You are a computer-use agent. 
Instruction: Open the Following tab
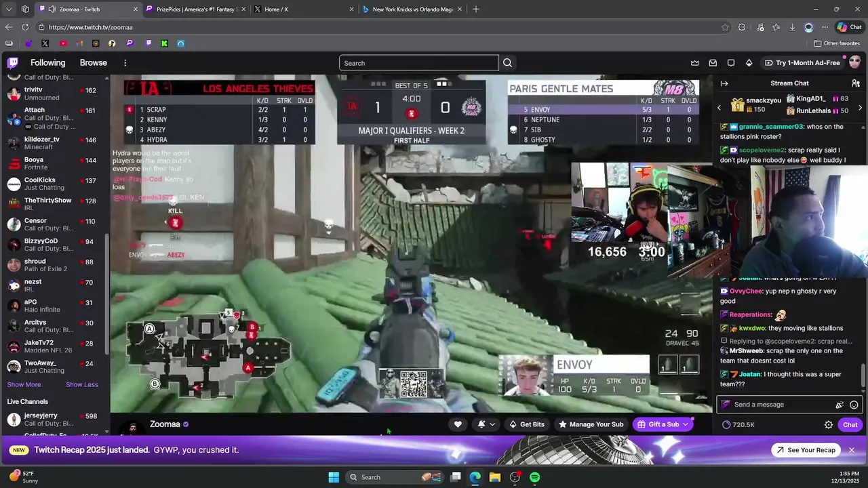(48, 63)
